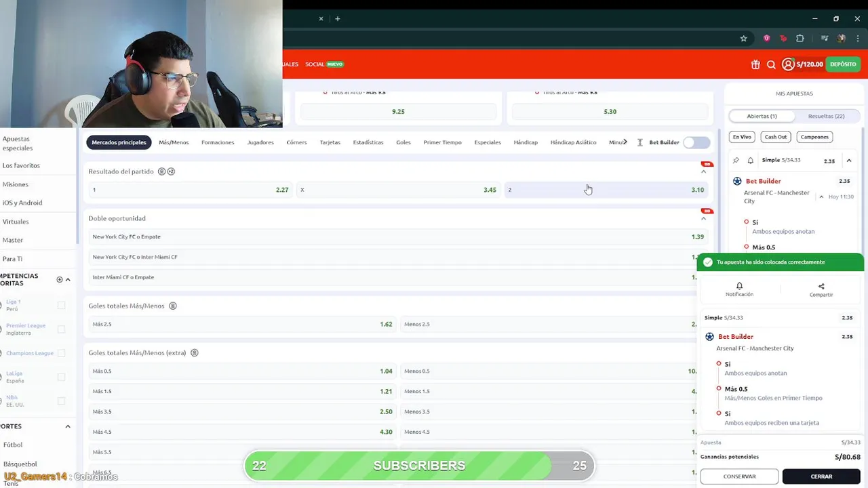Click the Cash Out filter button
The height and width of the screenshot is (488, 868).
tap(776, 137)
